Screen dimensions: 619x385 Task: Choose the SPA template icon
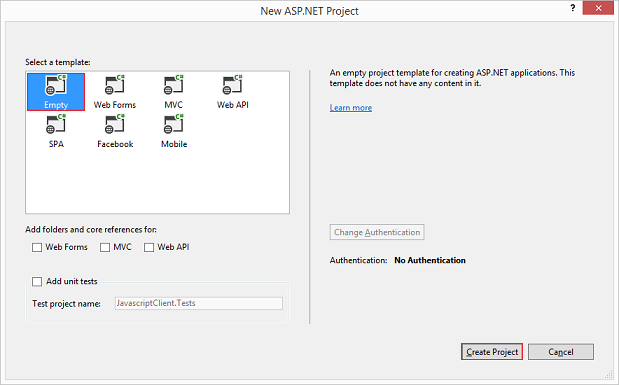click(56, 131)
